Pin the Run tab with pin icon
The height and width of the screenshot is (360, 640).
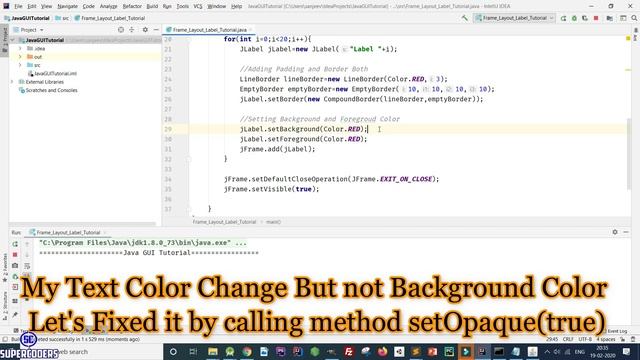pos(15,314)
